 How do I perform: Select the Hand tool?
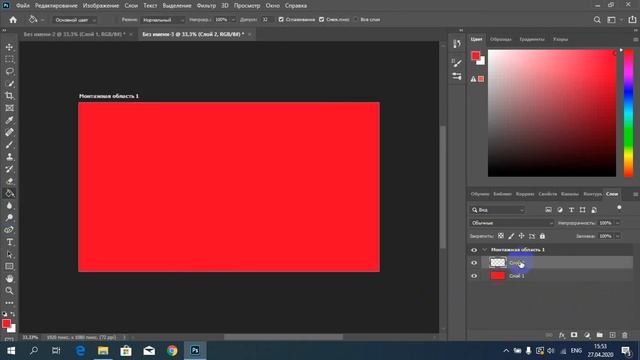click(9, 279)
